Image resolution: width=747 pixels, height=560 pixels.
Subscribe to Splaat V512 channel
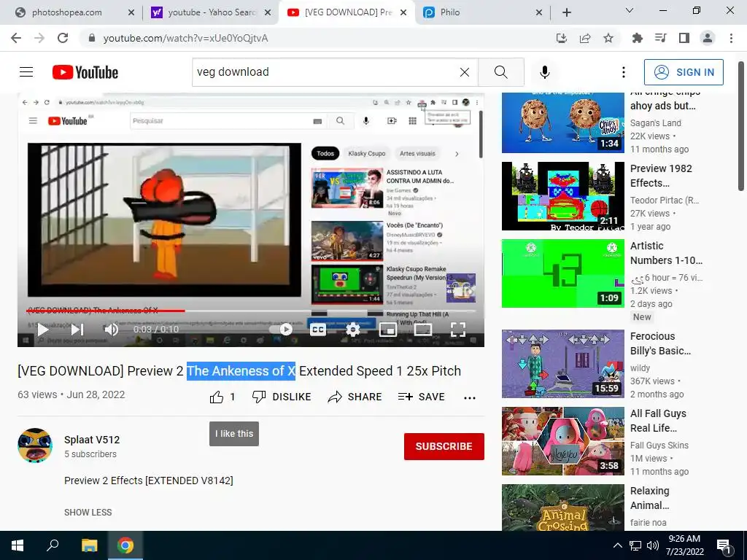444,446
